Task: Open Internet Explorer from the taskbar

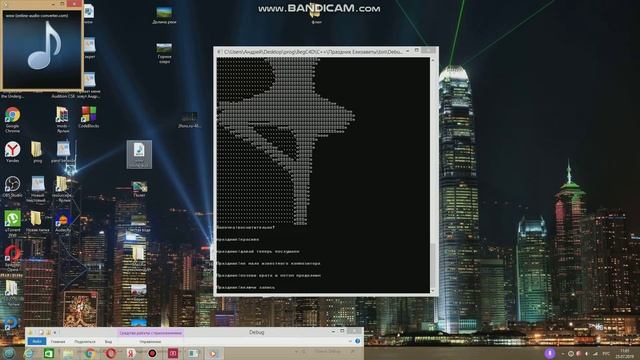Action: pyautogui.click(x=29, y=353)
